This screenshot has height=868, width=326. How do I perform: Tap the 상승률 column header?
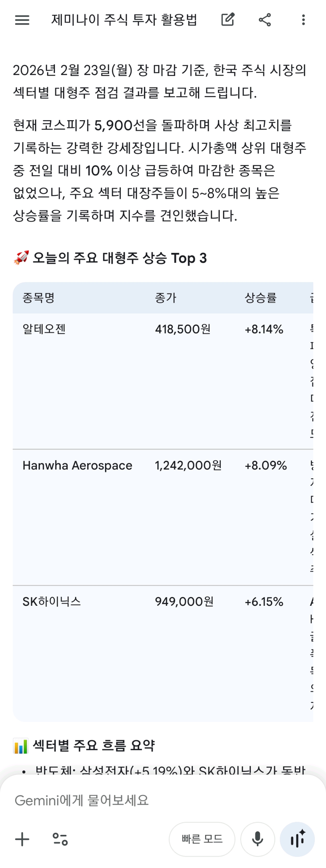261,298
